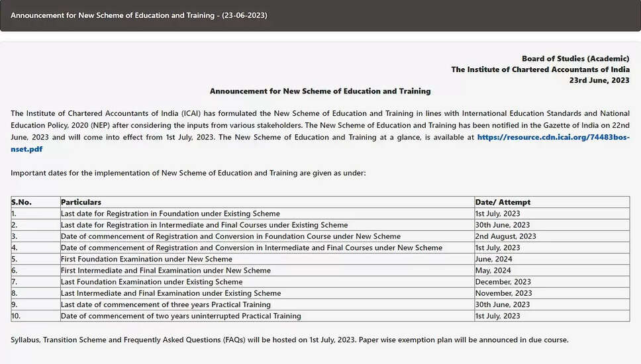Click the 'Date/ Attempt' column header

point(503,202)
